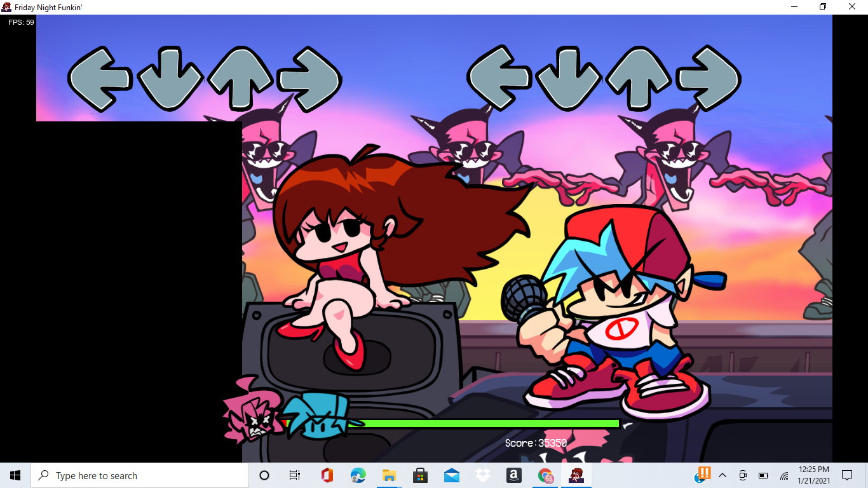Open Cortana from the taskbar

point(264,475)
